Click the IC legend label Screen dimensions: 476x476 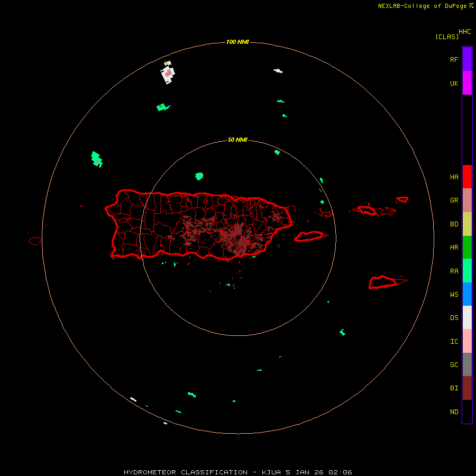pos(454,341)
